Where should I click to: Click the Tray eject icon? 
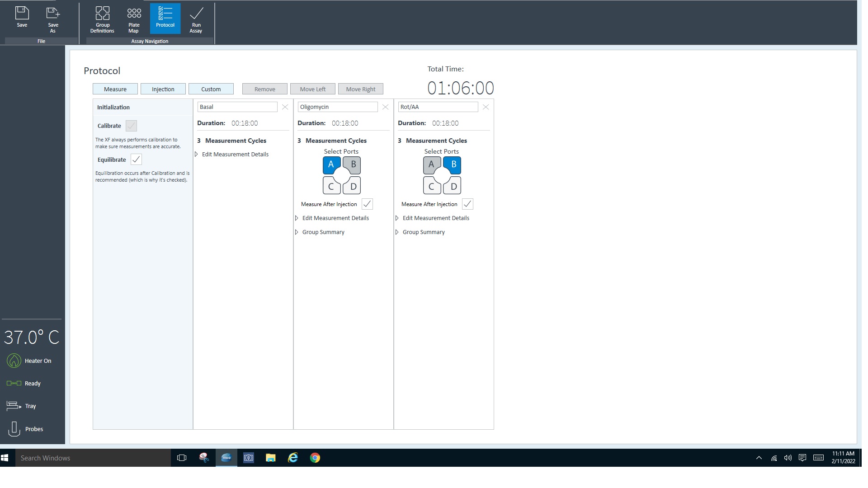point(14,406)
